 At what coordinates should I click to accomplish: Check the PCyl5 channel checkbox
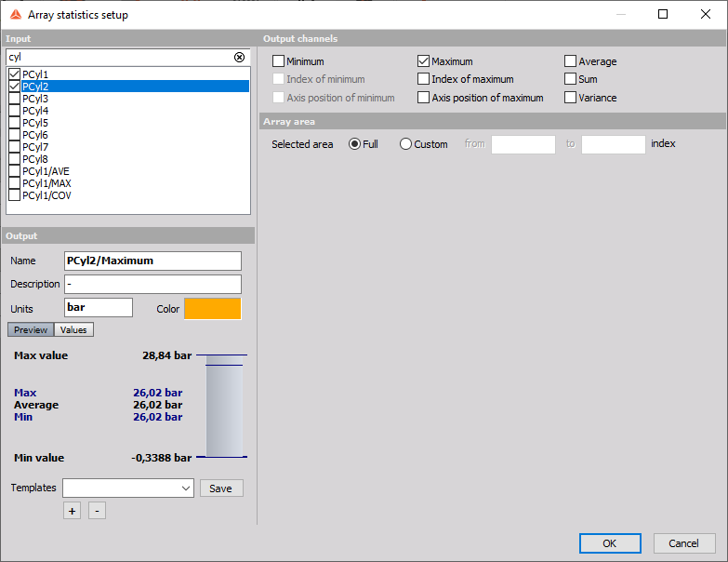(14, 123)
